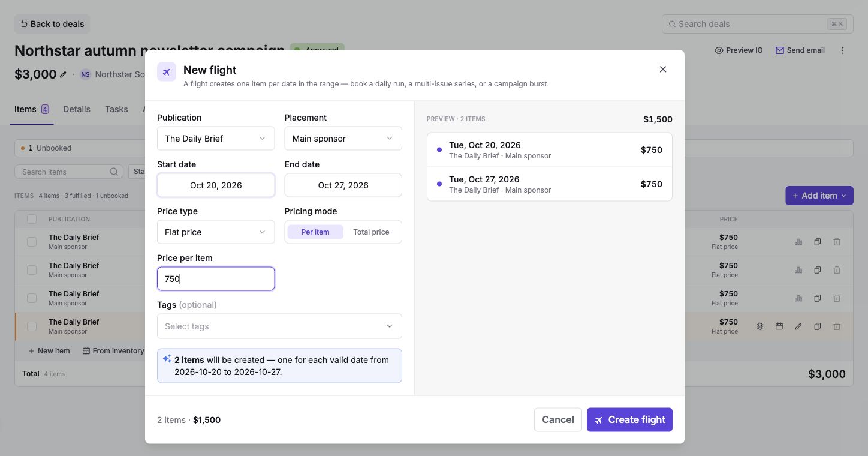868x456 pixels.
Task: Click the sparkle icon in the items notice
Action: [x=167, y=359]
